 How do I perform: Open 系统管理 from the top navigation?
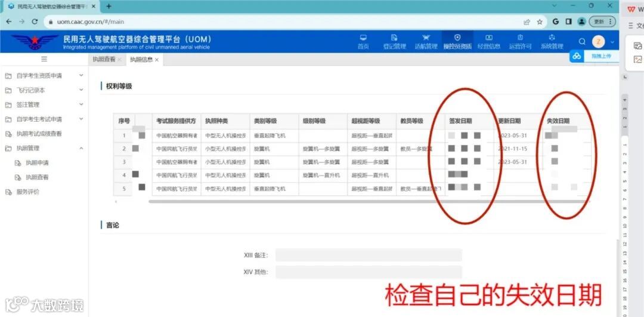552,42
